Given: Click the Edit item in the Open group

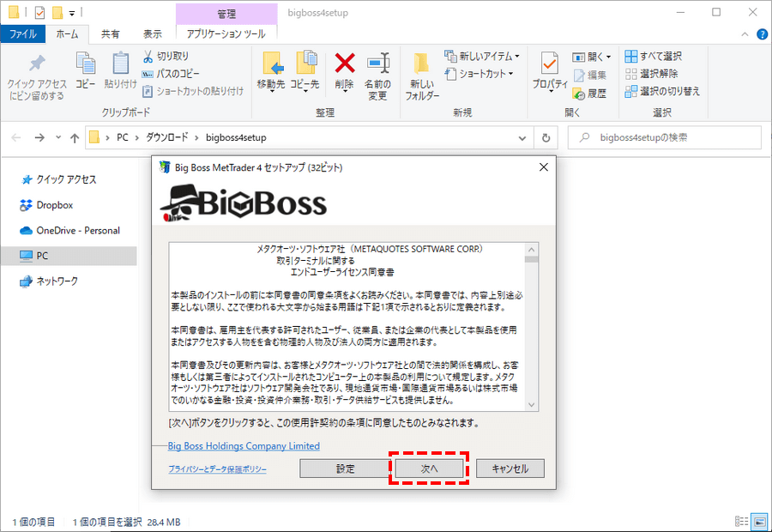Looking at the screenshot, I should 590,75.
